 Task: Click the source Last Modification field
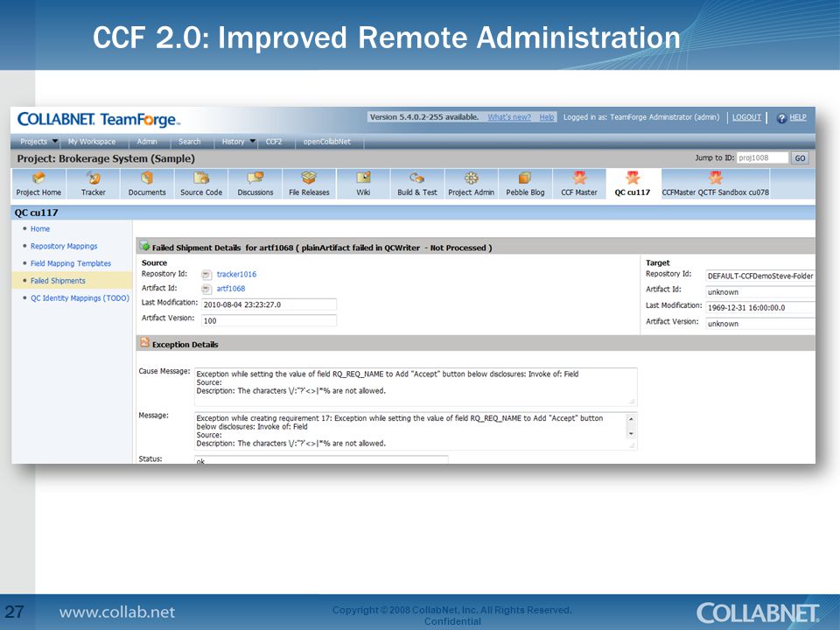269,304
